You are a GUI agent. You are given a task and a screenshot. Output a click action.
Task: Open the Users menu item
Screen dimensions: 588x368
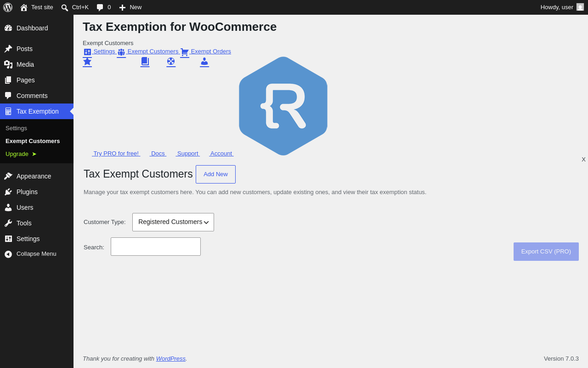[37, 207]
